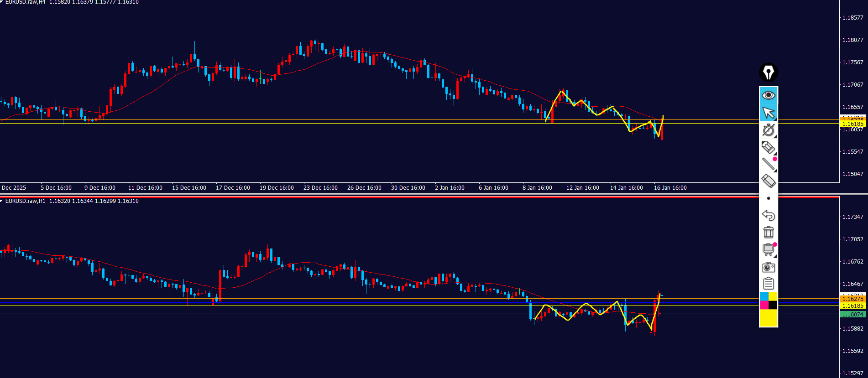Screen dimensions: 868x378
Task: Clear drawings with the trash can icon
Action: (x=769, y=233)
